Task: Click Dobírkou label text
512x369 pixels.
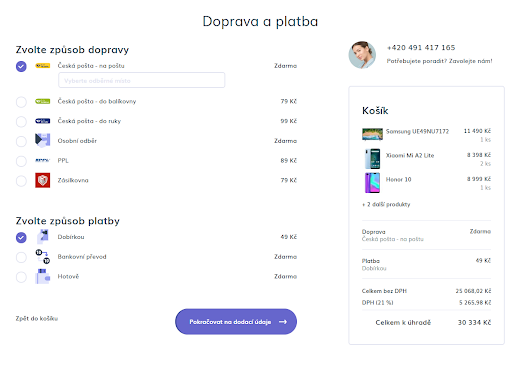Action: point(71,237)
